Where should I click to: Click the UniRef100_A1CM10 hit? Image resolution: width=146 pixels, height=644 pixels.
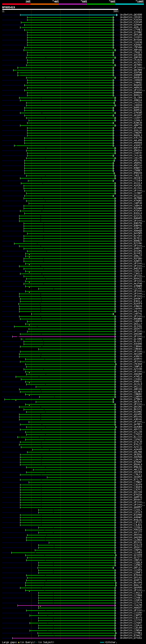[x=131, y=63]
